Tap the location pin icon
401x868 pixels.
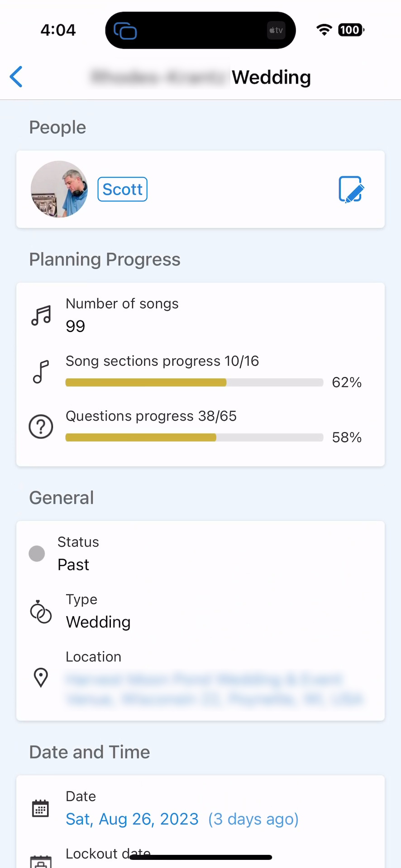pos(41,677)
